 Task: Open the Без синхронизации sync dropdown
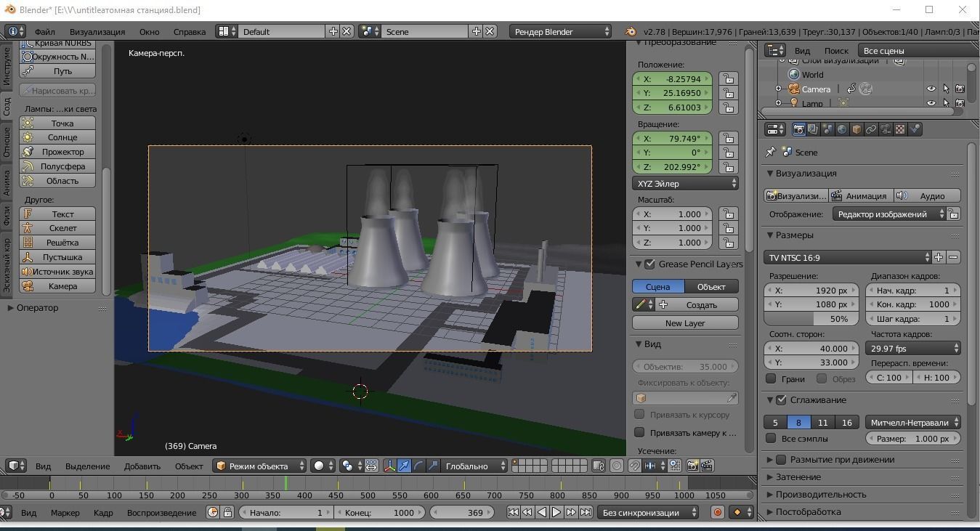click(x=647, y=512)
